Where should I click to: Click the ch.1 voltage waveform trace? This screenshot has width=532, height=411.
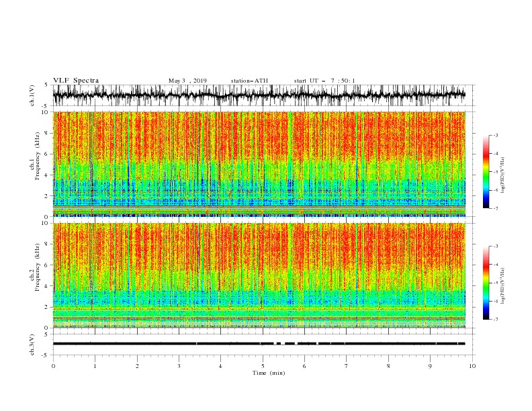click(259, 95)
